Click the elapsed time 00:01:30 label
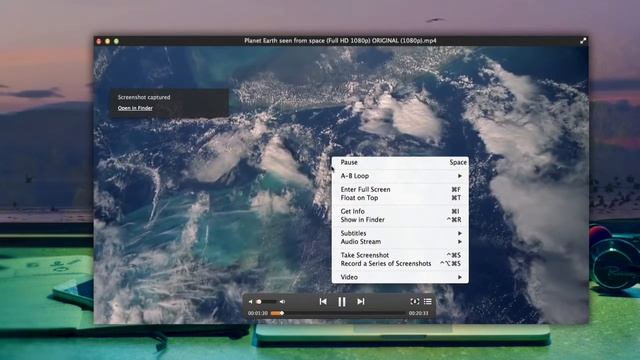640x360 pixels. (x=258, y=313)
